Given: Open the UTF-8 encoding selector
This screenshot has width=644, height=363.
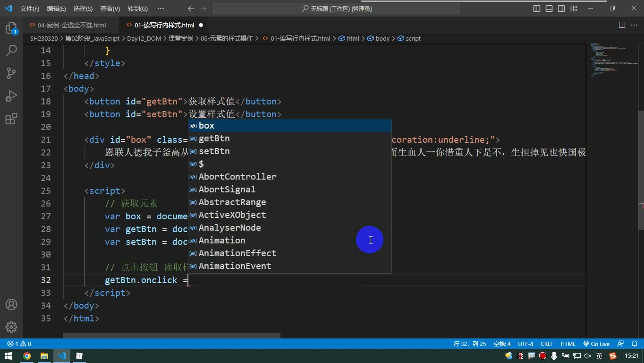Looking at the screenshot, I should (x=525, y=344).
